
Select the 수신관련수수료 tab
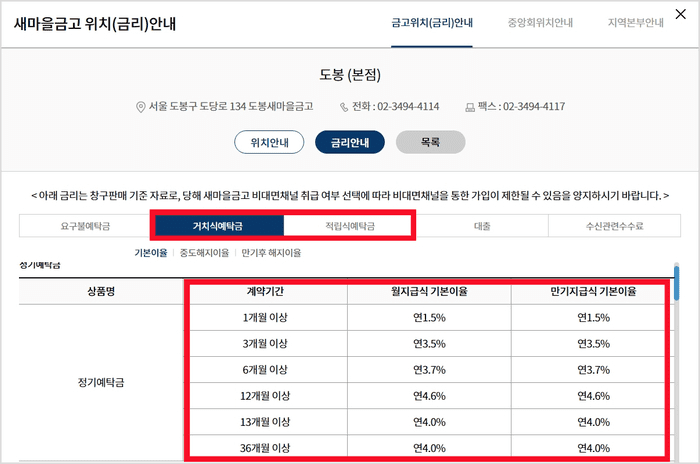tap(615, 226)
